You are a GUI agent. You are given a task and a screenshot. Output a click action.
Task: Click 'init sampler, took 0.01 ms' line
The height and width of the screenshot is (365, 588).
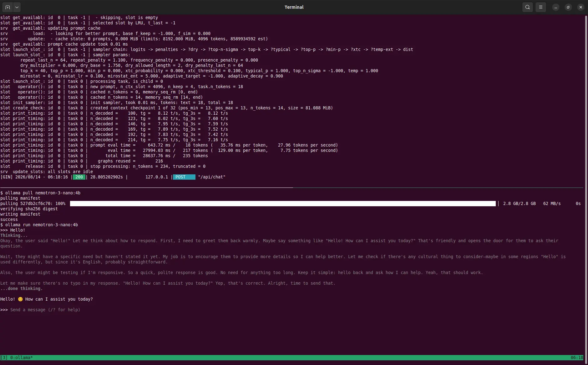pos(117,102)
